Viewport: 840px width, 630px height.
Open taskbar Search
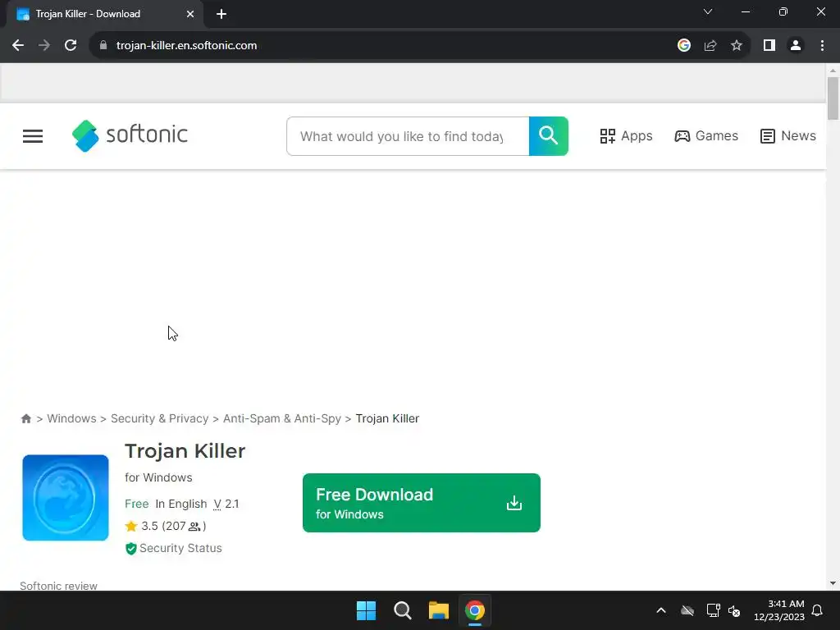tap(402, 610)
